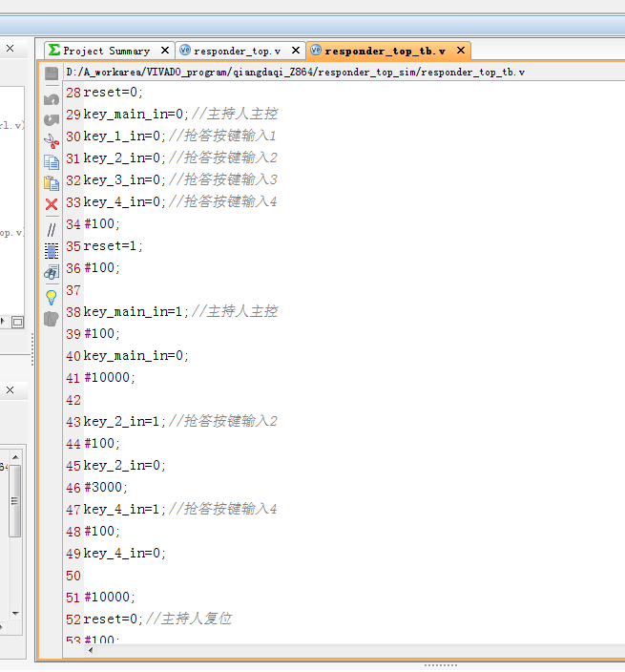
Task: Click the Redo icon in editor toolbar
Action: click(52, 119)
